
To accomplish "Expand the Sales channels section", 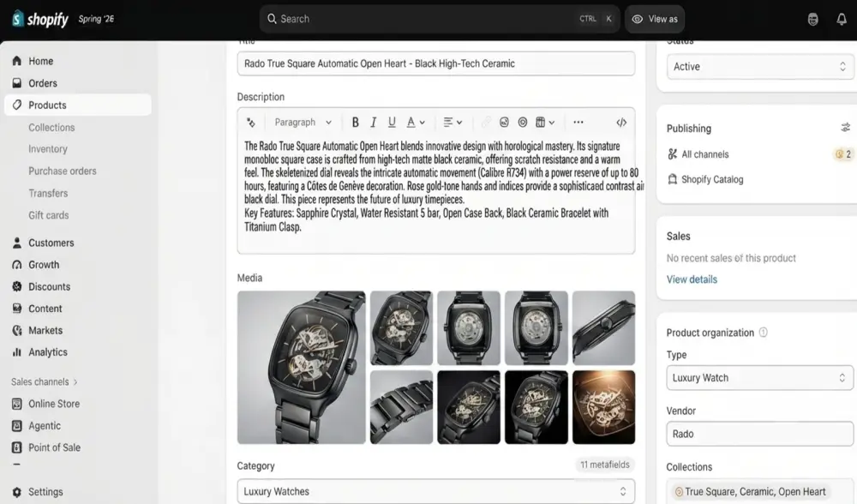I will [x=45, y=381].
